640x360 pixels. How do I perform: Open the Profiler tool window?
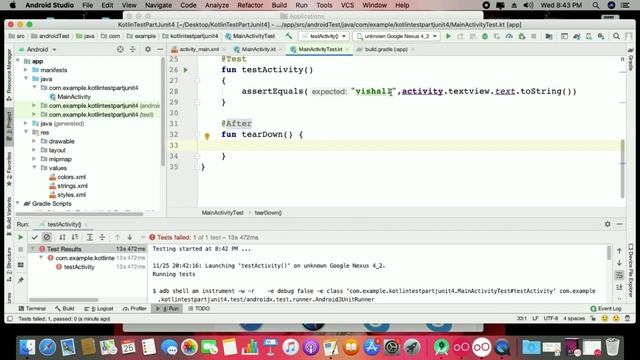click(134, 309)
